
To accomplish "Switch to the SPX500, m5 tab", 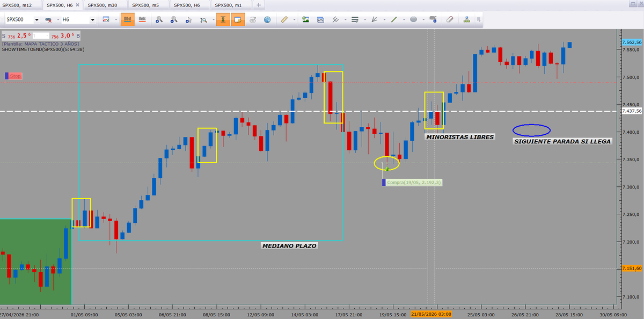I will pos(148,5).
